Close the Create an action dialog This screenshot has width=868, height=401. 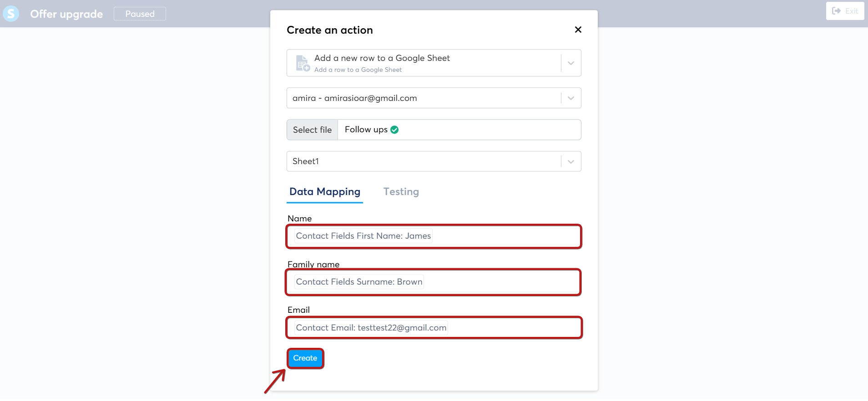click(578, 30)
